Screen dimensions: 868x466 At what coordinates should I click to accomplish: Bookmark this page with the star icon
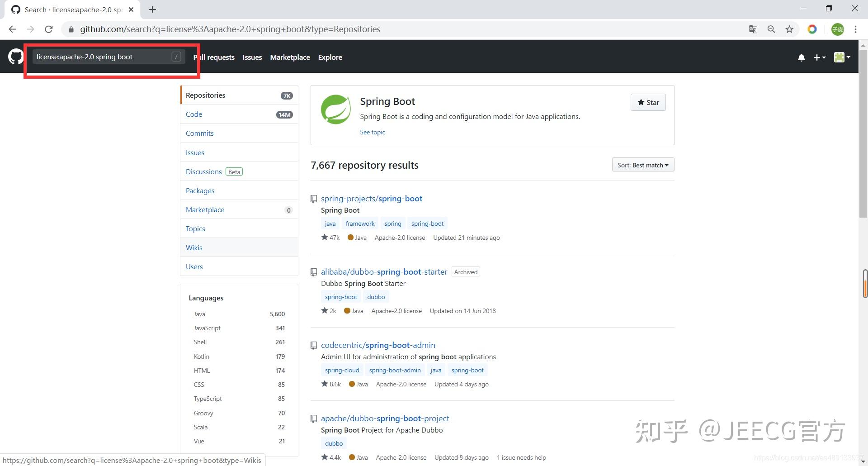coord(789,29)
